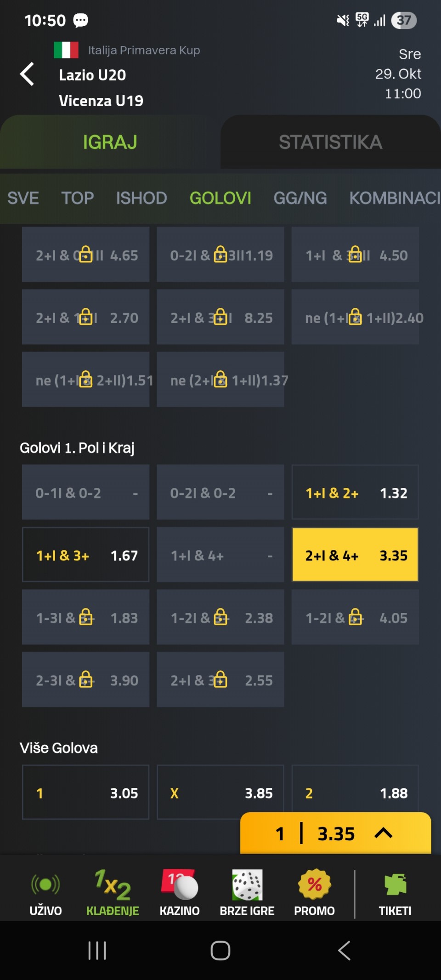The width and height of the screenshot is (441, 980).
Task: Pick Više Golova option 1 at 3.05
Action: 86,793
